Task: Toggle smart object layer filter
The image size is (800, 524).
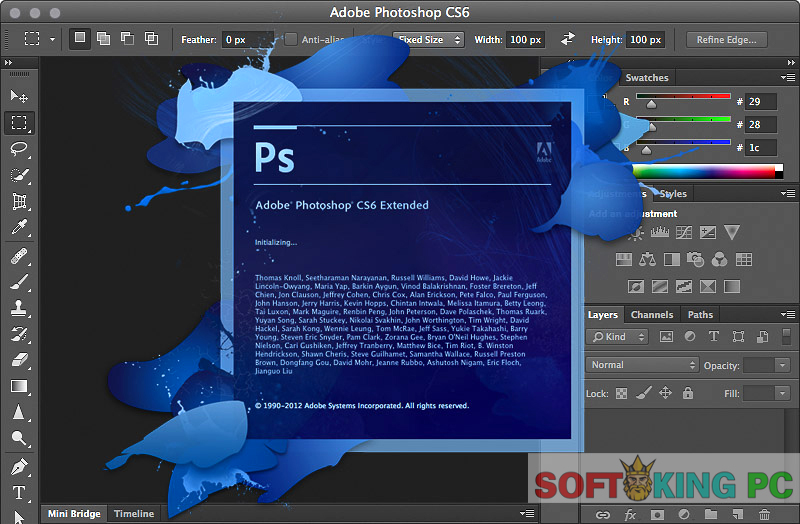Action: click(x=762, y=336)
